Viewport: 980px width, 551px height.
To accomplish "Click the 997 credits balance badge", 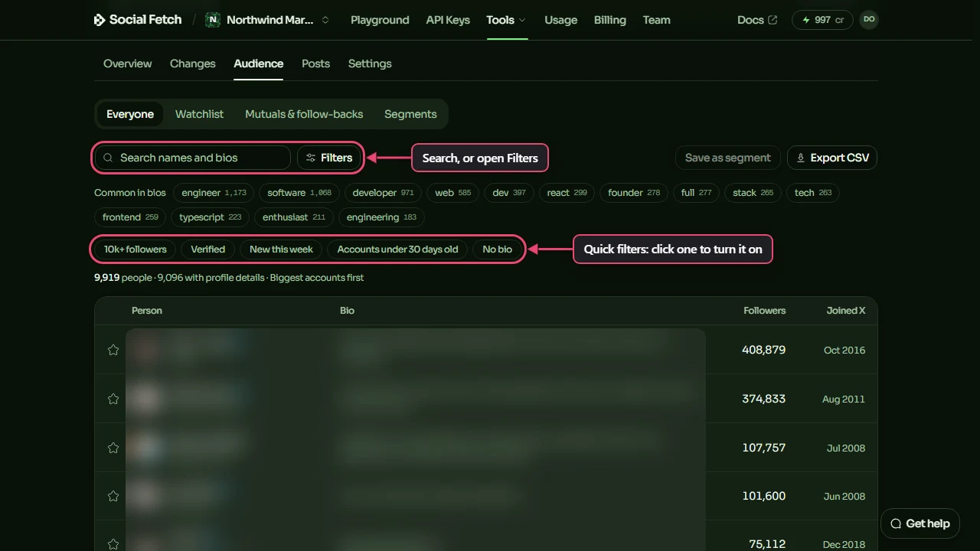I will click(x=822, y=20).
